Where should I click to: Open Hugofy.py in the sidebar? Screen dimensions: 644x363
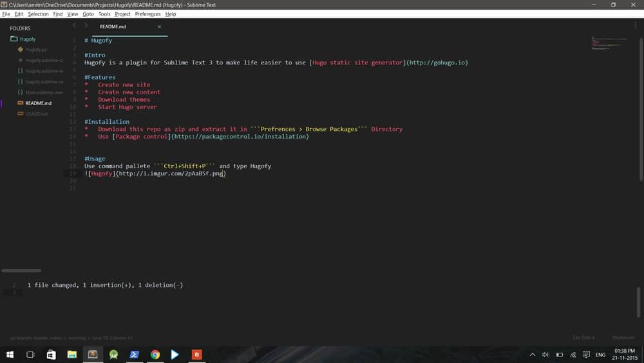click(x=36, y=50)
